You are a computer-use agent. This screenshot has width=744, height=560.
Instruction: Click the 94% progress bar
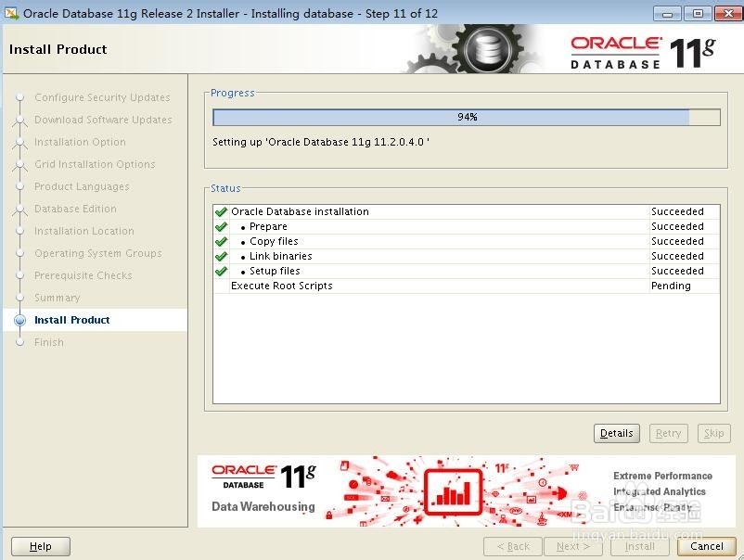(467, 117)
